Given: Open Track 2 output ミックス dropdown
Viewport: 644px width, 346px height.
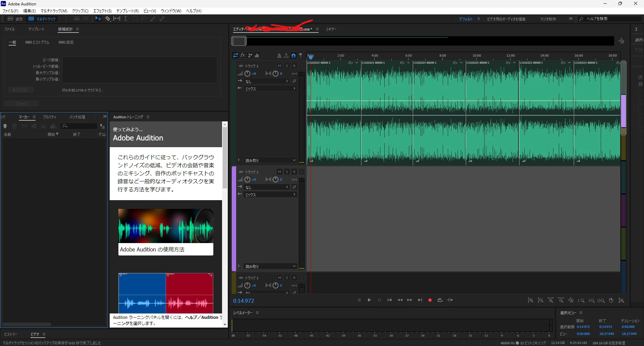Looking at the screenshot, I should (270, 194).
